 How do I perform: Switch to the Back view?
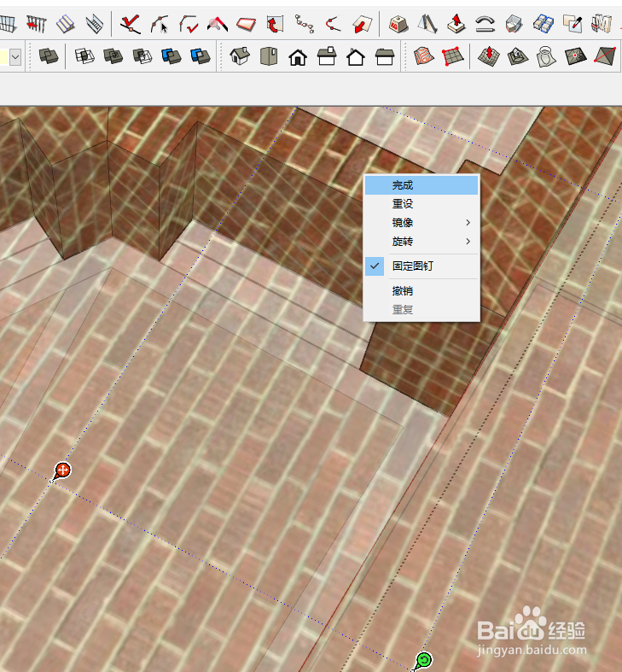[x=356, y=57]
